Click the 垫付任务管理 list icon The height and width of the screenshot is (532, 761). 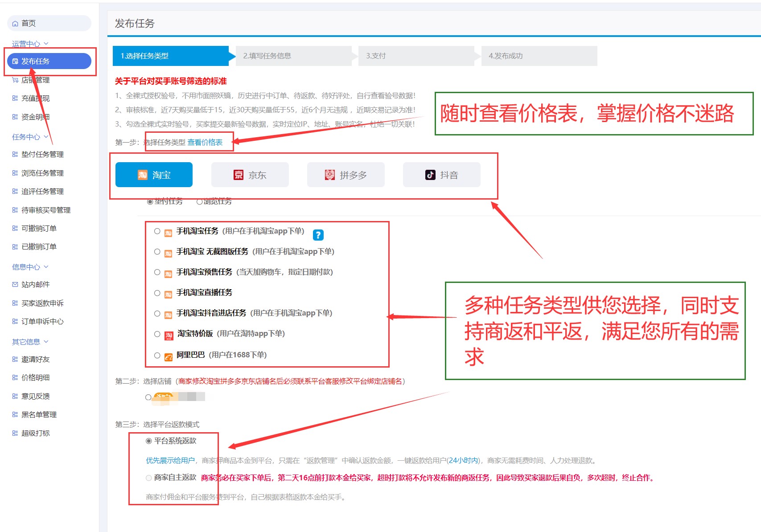coord(15,155)
